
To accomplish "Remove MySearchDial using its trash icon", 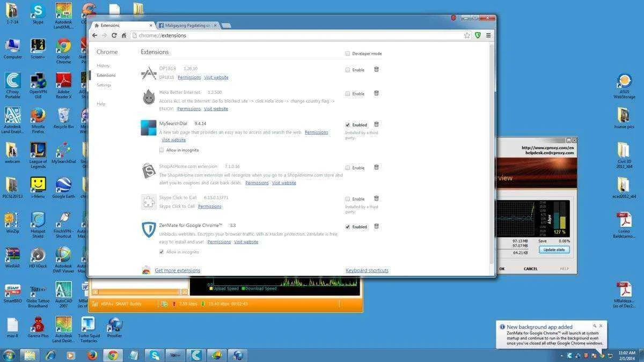I will tap(376, 124).
